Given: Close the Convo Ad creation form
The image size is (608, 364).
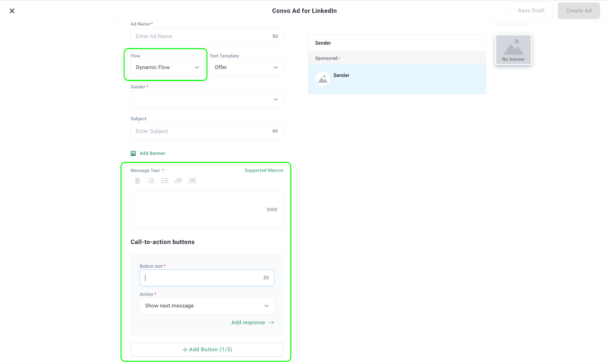Looking at the screenshot, I should (x=12, y=11).
